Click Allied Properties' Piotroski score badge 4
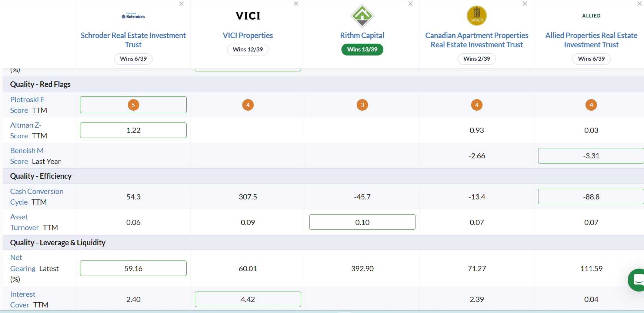The height and width of the screenshot is (313, 644). coord(591,105)
